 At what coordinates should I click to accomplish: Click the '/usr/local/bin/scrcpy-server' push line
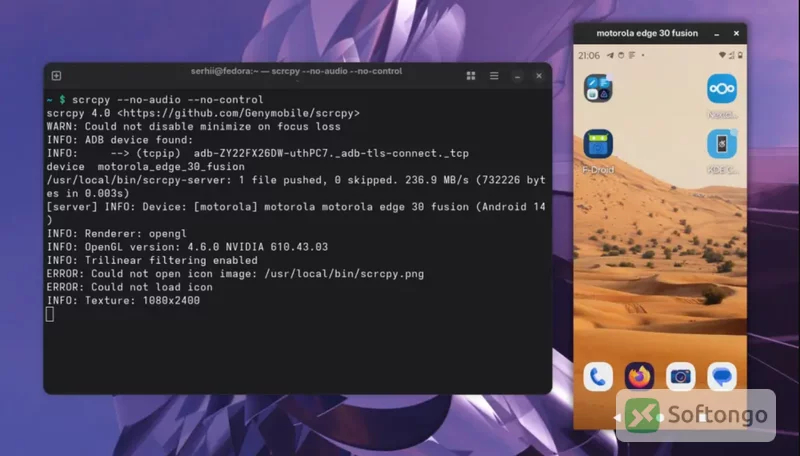296,187
